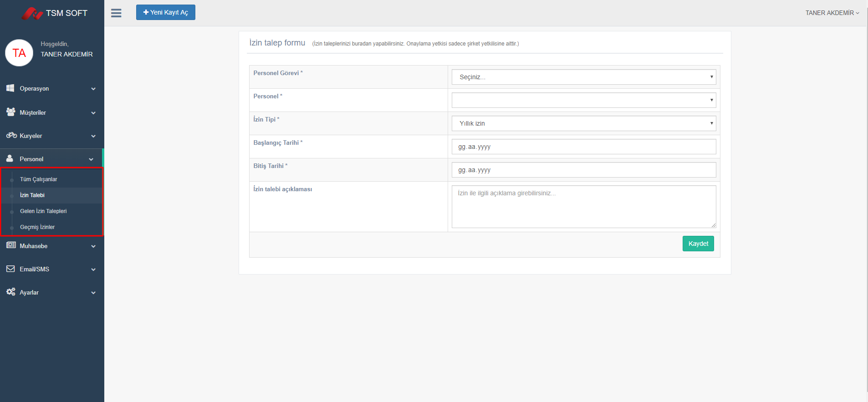Focus the Başlangıç Tarihi date field
The height and width of the screenshot is (402, 868).
click(x=583, y=147)
